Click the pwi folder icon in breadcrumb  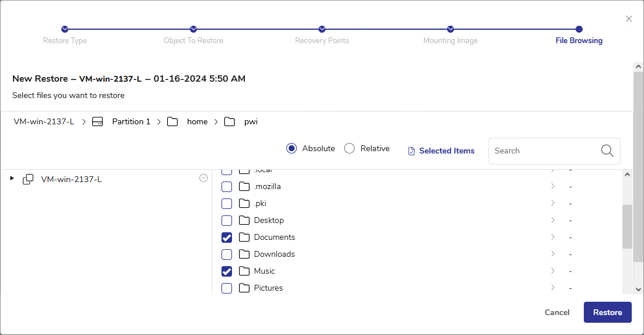tap(230, 121)
